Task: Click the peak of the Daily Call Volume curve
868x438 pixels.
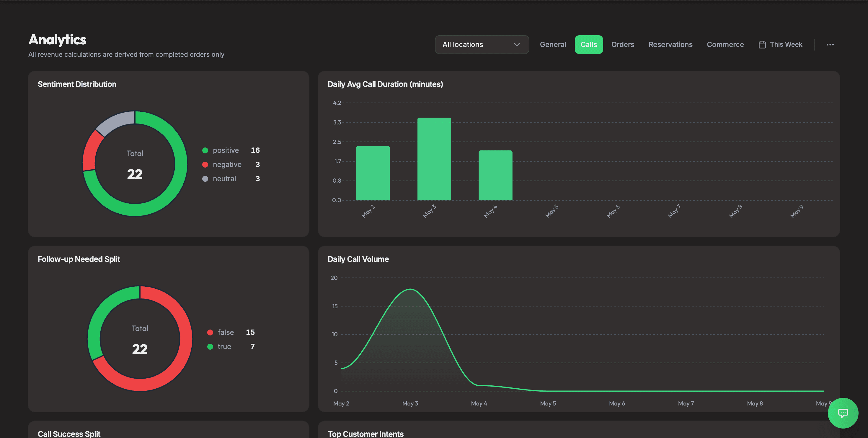Action: tap(410, 289)
